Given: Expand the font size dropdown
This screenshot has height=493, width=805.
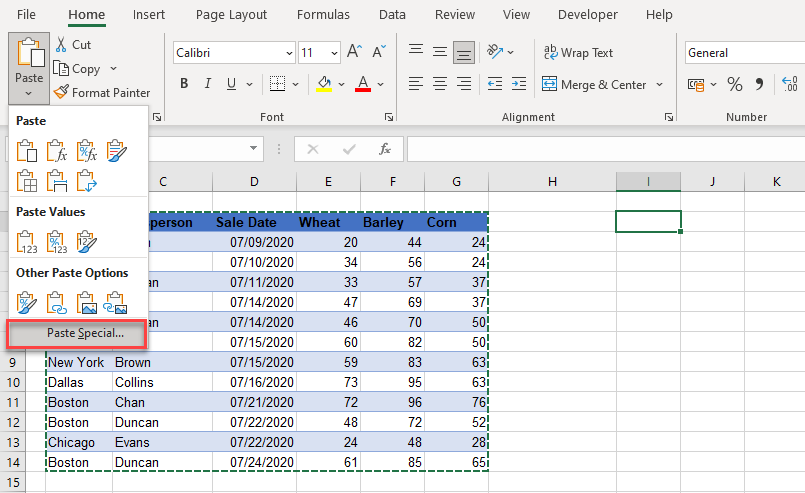Looking at the screenshot, I should [334, 53].
